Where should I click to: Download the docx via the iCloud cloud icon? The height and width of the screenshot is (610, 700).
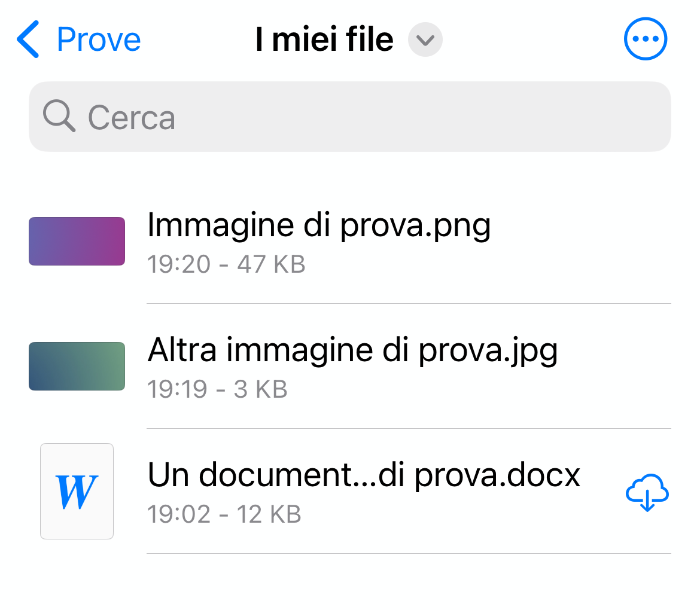(x=647, y=492)
